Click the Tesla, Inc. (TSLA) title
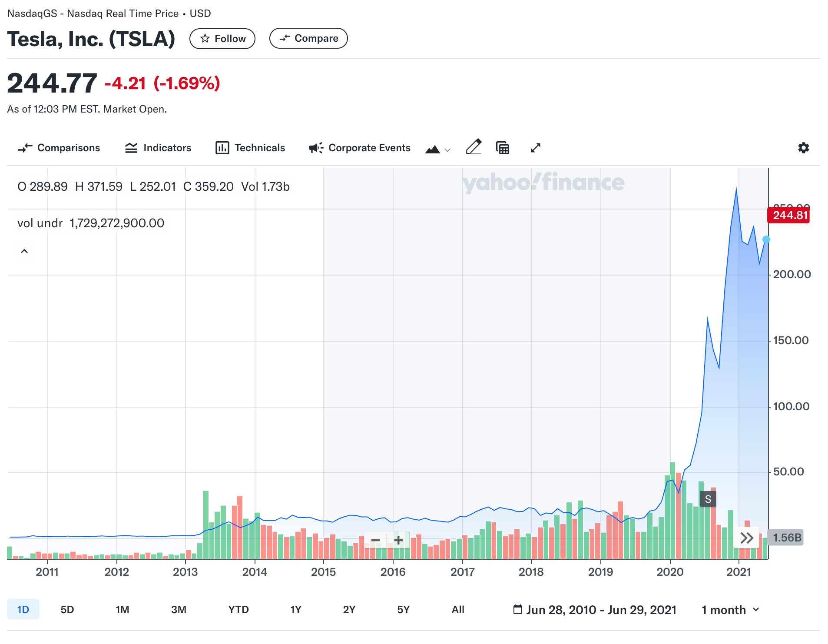 click(x=91, y=39)
